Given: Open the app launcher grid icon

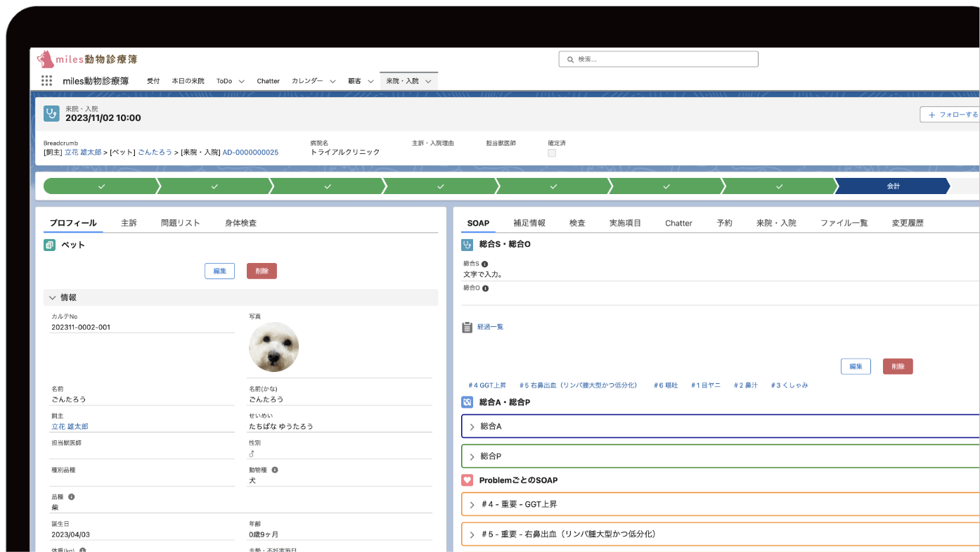Looking at the screenshot, I should tap(47, 81).
